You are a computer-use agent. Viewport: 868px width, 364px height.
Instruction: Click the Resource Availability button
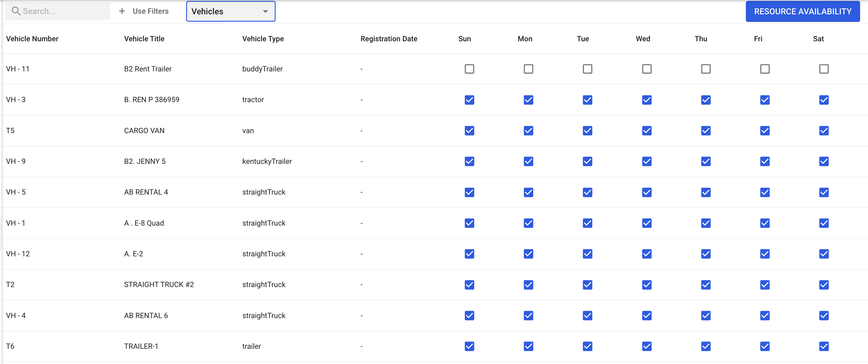point(802,11)
